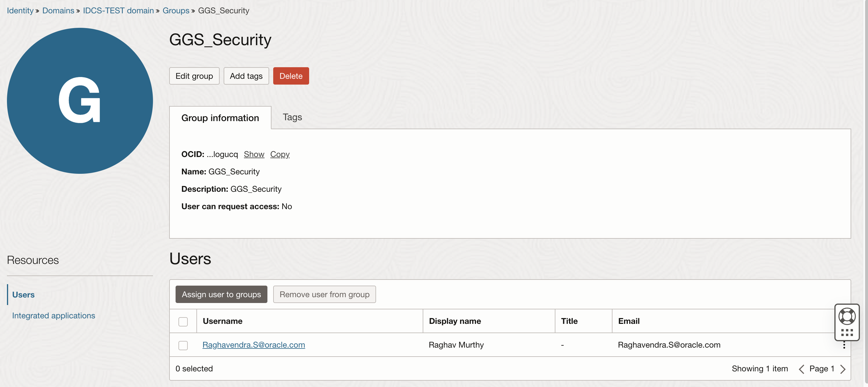Show the full OCID
This screenshot has height=387, width=868.
(254, 154)
